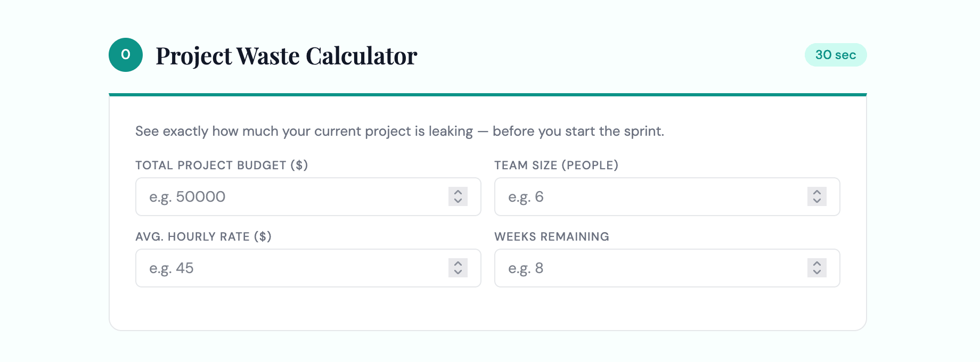This screenshot has height=362, width=980.
Task: Increase Weeks Remaining with up arrow
Action: pyautogui.click(x=817, y=264)
